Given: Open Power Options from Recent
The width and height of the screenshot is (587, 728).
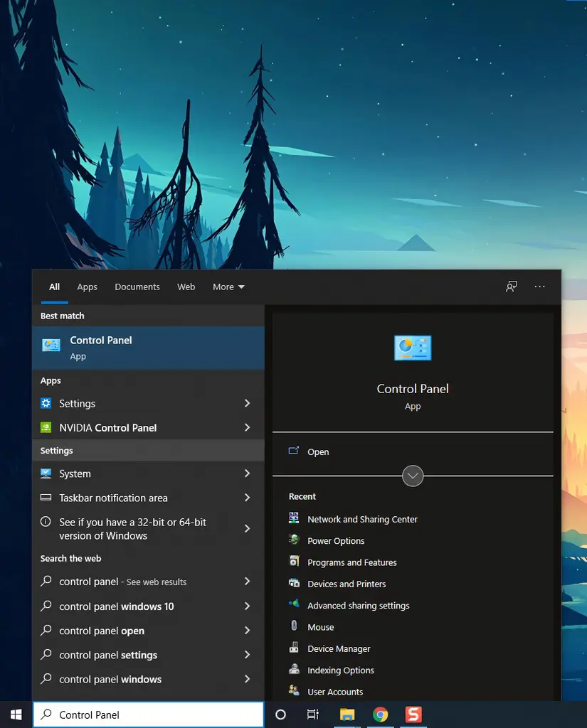Looking at the screenshot, I should [x=336, y=541].
